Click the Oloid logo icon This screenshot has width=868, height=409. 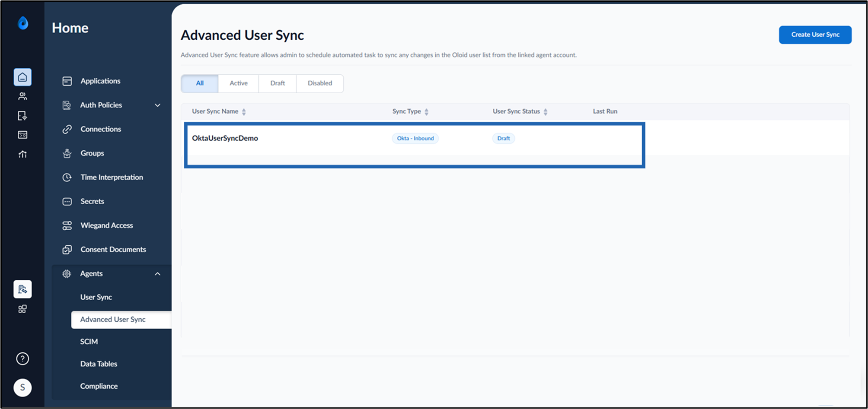tap(23, 23)
